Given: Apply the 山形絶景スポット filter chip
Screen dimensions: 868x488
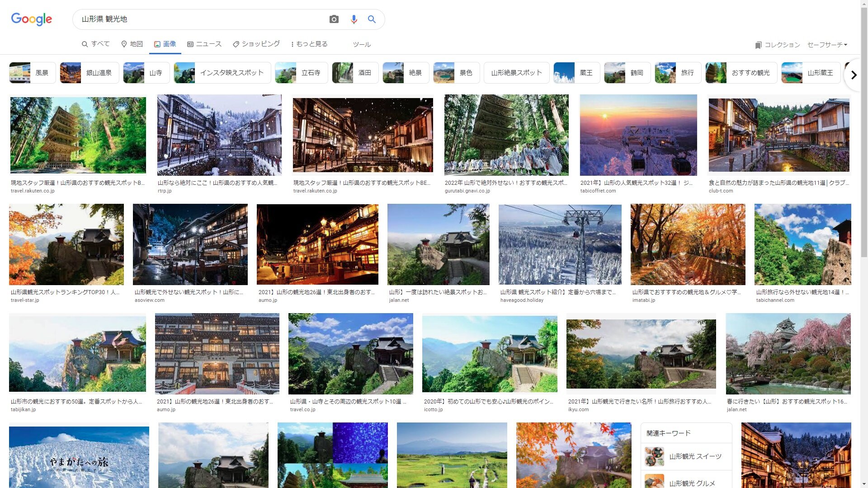Looking at the screenshot, I should pos(516,73).
